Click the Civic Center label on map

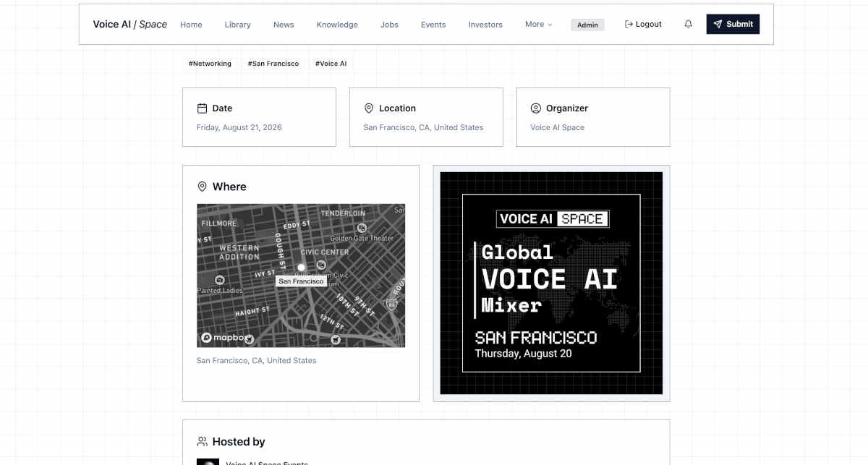coord(325,252)
